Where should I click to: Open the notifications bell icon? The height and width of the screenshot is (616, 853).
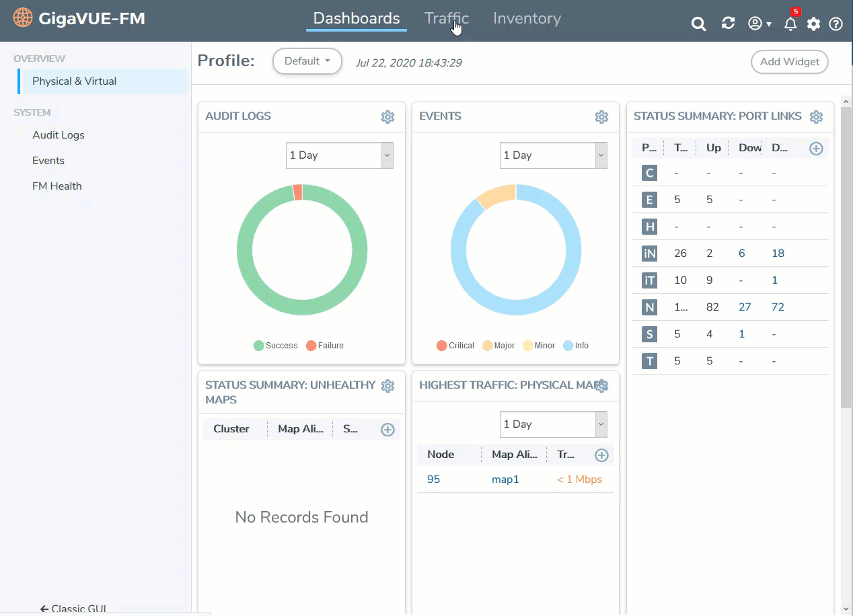(x=790, y=24)
